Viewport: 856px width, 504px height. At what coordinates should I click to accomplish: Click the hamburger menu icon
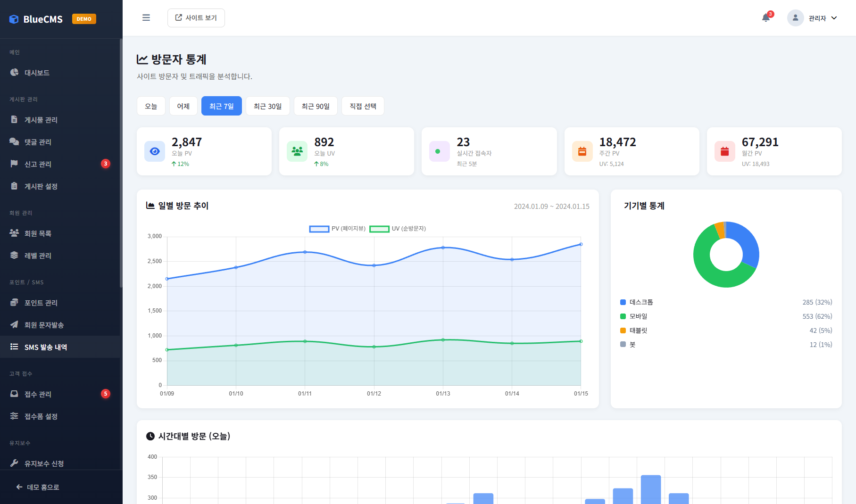tap(146, 18)
